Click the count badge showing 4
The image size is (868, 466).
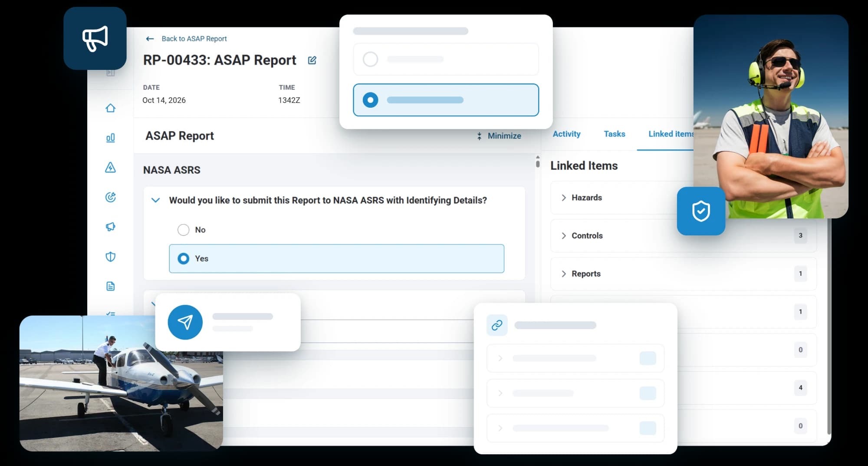pyautogui.click(x=800, y=388)
